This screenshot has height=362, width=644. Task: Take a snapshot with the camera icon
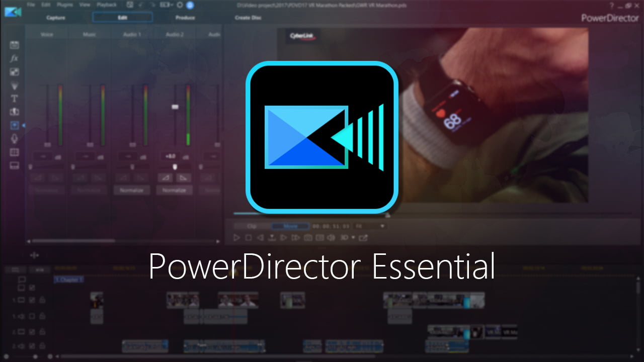pyautogui.click(x=308, y=237)
